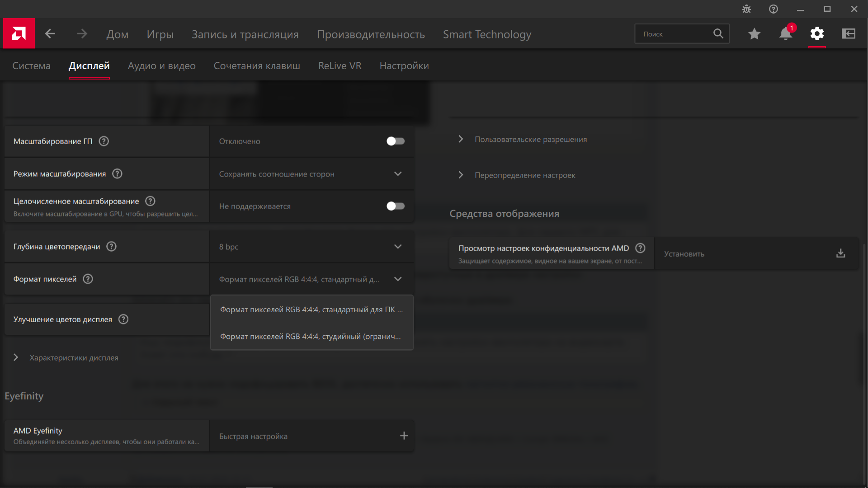
Task: Toggle the sidebar panel icon
Action: [848, 34]
